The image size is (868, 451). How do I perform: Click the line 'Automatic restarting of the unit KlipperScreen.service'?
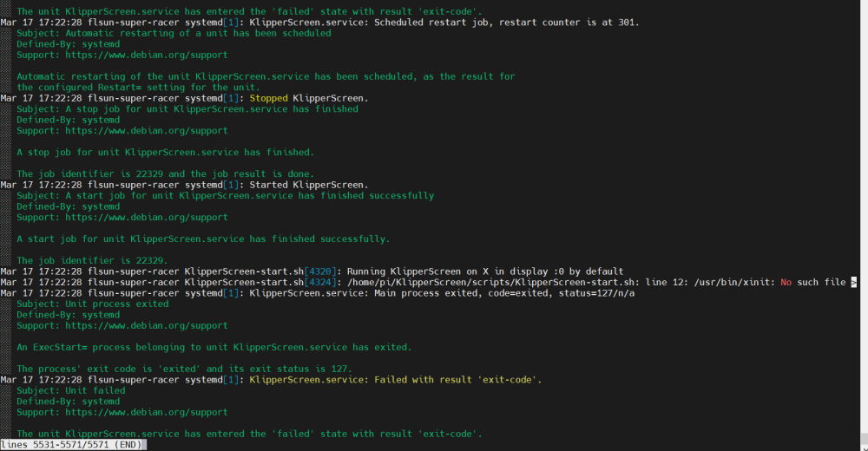pos(266,76)
